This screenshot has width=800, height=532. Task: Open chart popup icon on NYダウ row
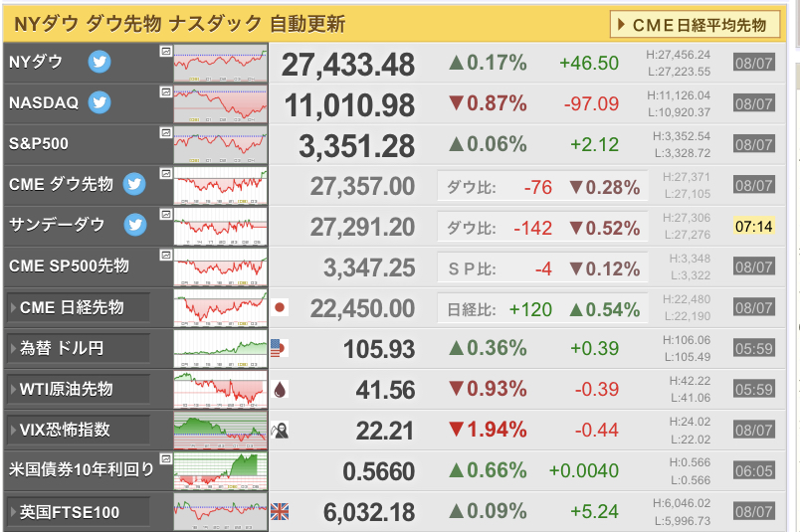[166, 51]
